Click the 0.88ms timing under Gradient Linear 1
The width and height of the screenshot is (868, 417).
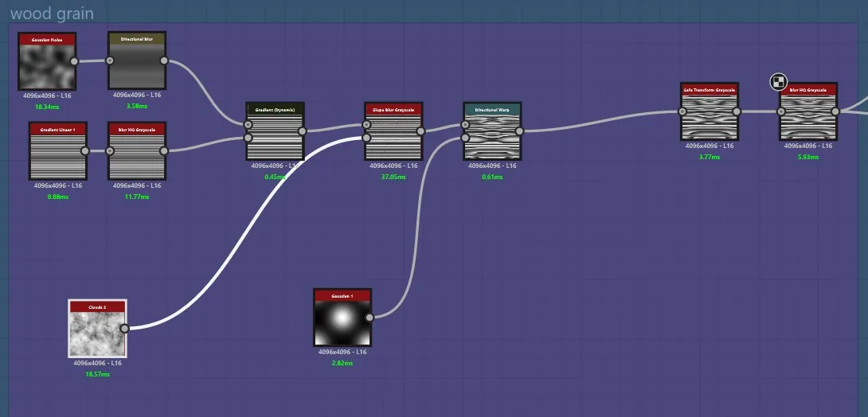point(58,197)
